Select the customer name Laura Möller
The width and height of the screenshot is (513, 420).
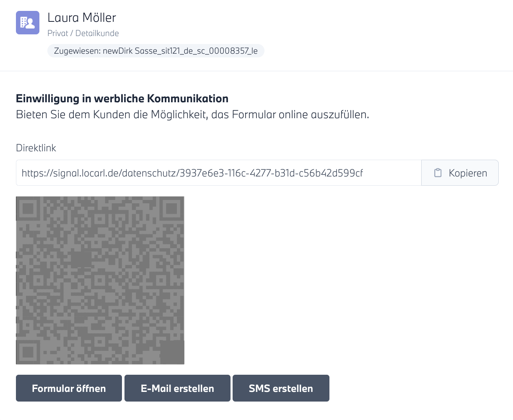click(x=82, y=18)
